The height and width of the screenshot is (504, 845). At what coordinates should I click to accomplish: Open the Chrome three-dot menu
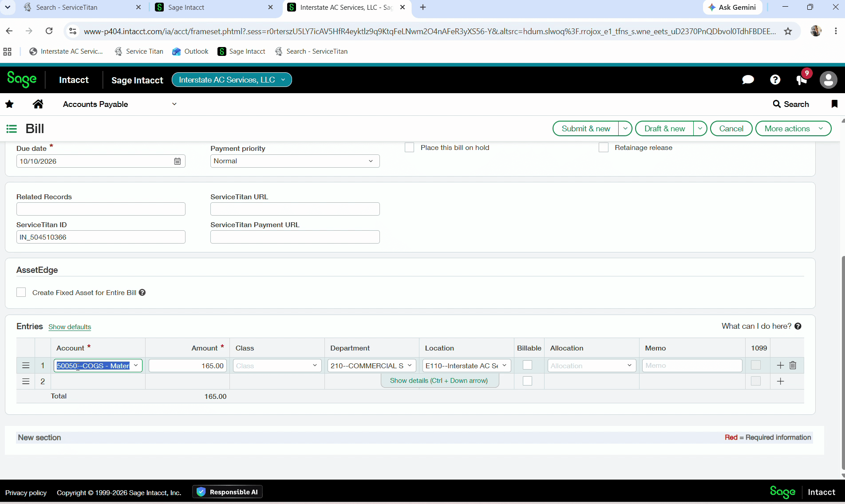(x=836, y=31)
